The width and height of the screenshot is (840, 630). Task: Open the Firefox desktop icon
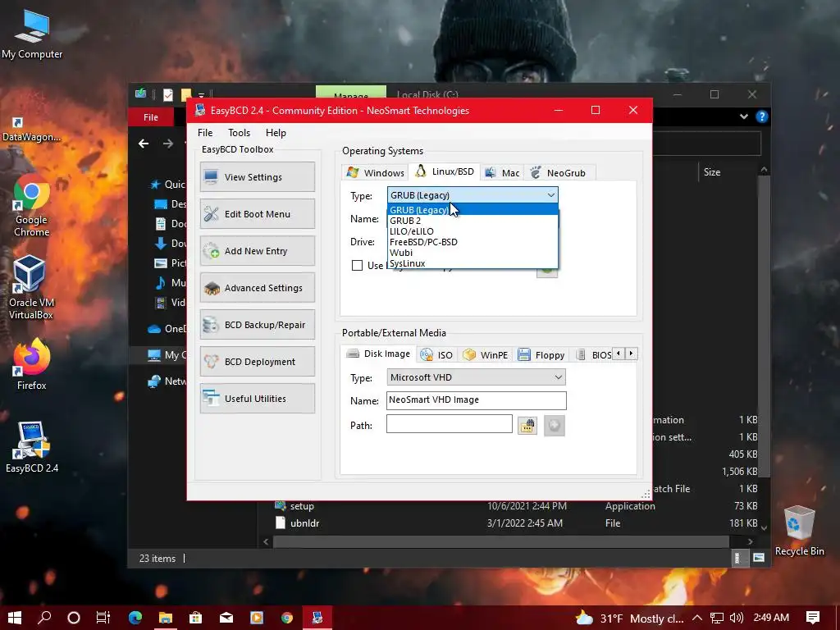pyautogui.click(x=32, y=364)
